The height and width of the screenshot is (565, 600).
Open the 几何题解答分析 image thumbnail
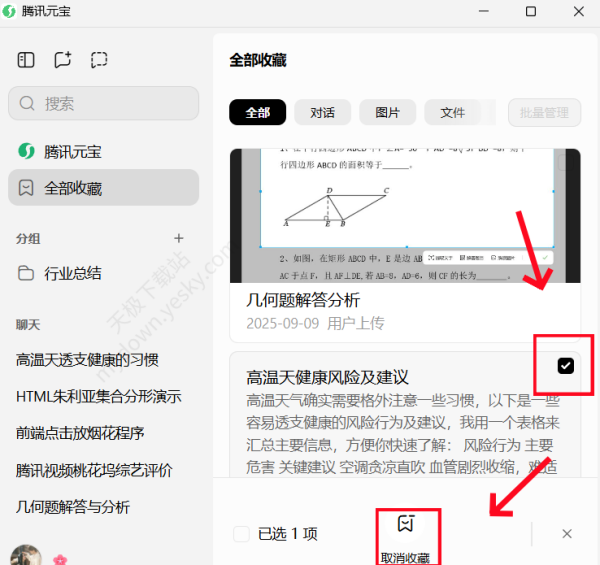tap(405, 215)
